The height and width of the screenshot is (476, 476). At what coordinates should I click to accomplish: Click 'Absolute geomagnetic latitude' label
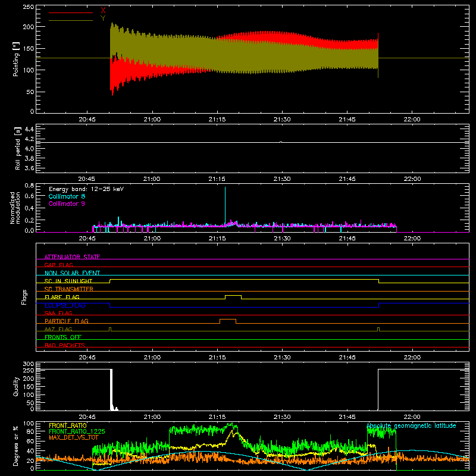[411, 425]
